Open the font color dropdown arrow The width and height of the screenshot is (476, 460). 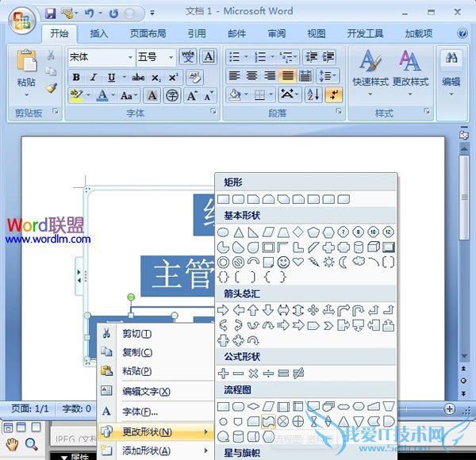click(x=113, y=96)
